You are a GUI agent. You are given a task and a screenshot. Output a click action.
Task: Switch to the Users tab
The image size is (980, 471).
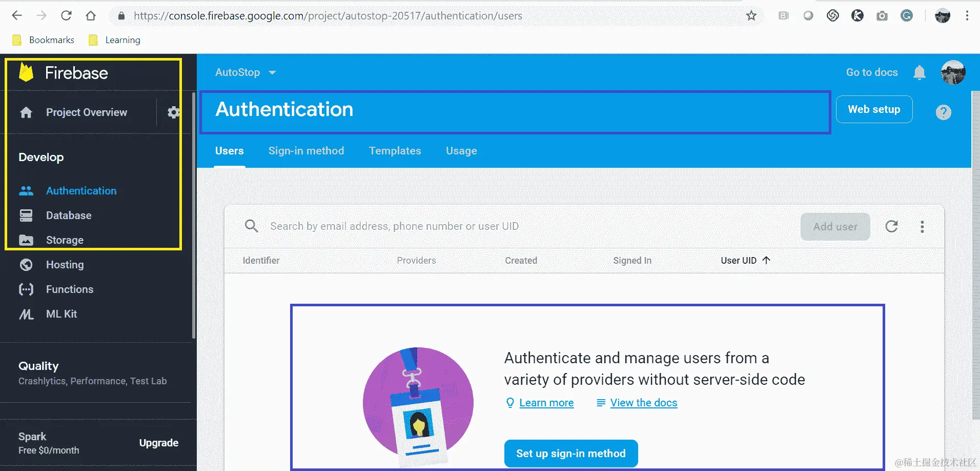[x=229, y=151]
